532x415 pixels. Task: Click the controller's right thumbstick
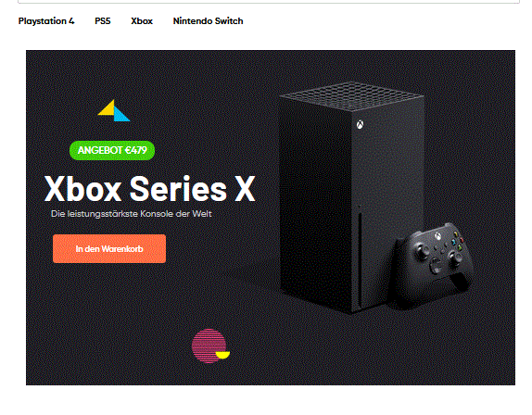455,257
